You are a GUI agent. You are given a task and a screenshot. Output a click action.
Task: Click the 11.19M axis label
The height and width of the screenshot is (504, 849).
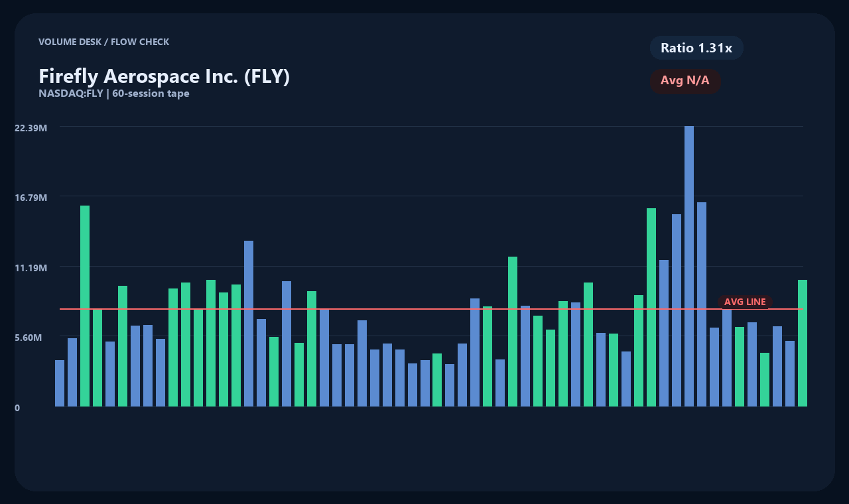tap(31, 268)
